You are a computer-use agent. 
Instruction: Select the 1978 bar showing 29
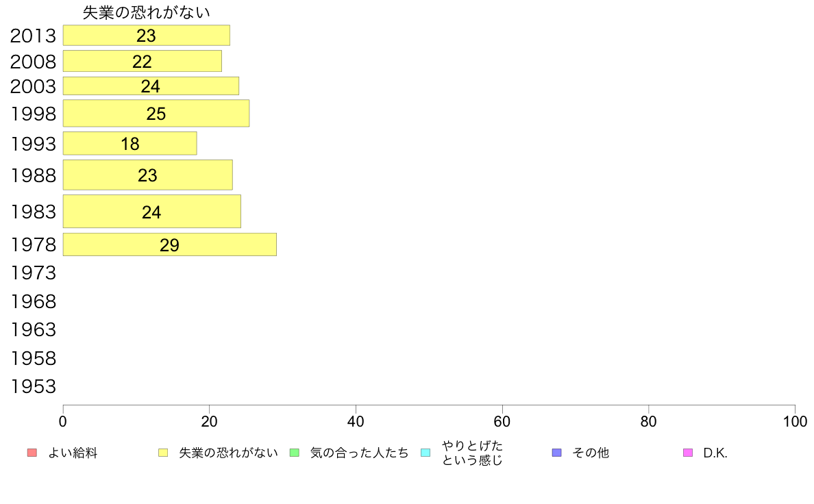pyautogui.click(x=169, y=244)
